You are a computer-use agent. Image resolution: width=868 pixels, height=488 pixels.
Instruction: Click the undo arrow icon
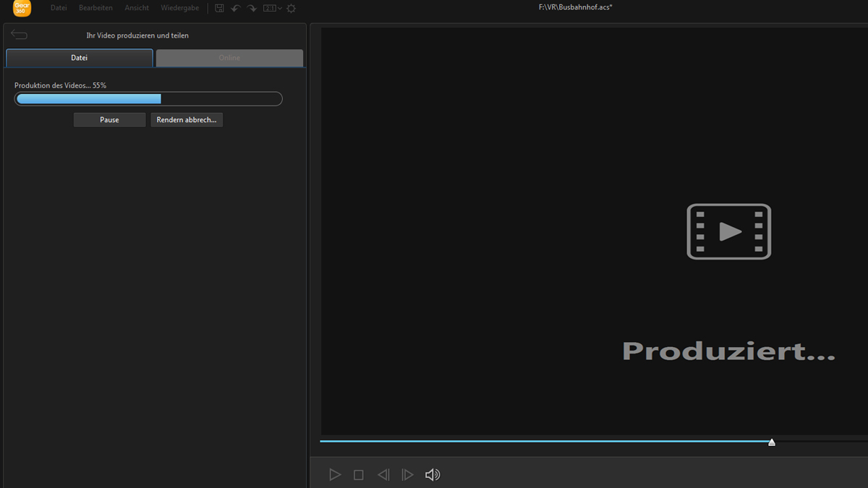click(236, 8)
